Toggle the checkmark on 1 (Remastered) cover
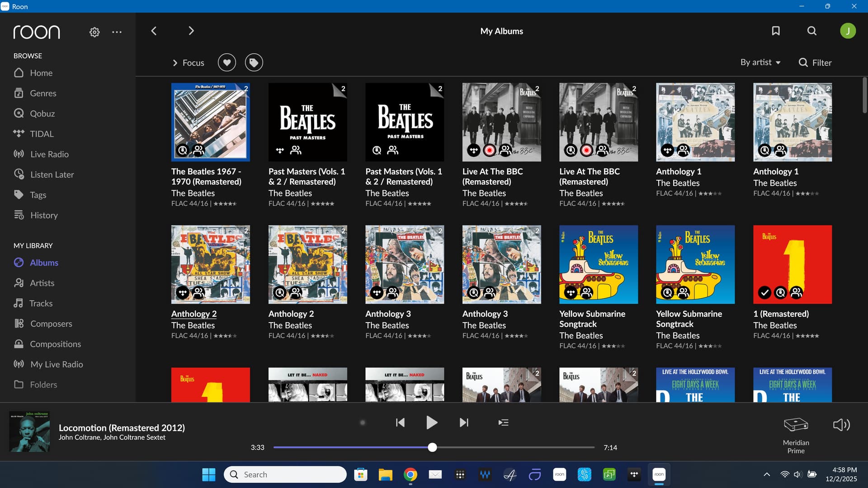This screenshot has width=868, height=488. click(764, 293)
